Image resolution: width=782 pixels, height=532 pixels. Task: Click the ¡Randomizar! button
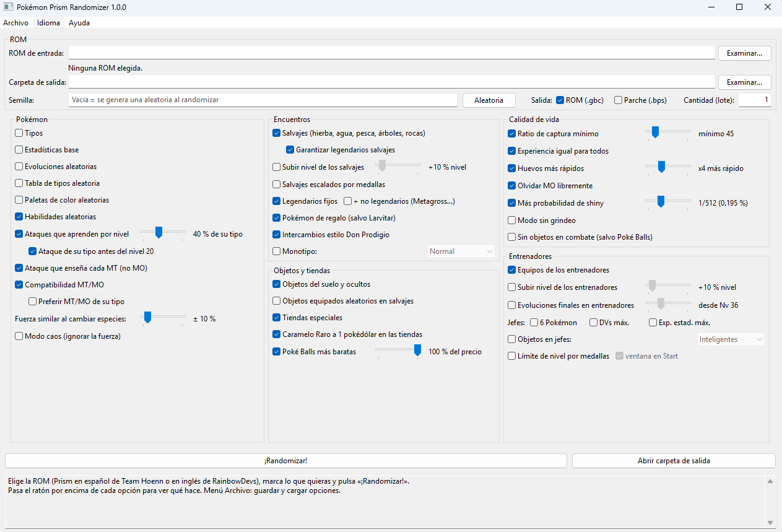coord(286,461)
